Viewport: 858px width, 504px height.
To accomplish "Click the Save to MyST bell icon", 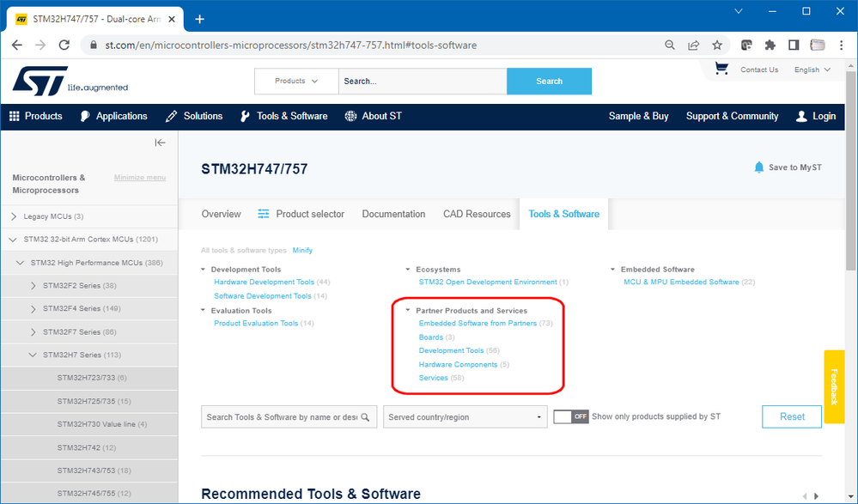I will [x=759, y=167].
